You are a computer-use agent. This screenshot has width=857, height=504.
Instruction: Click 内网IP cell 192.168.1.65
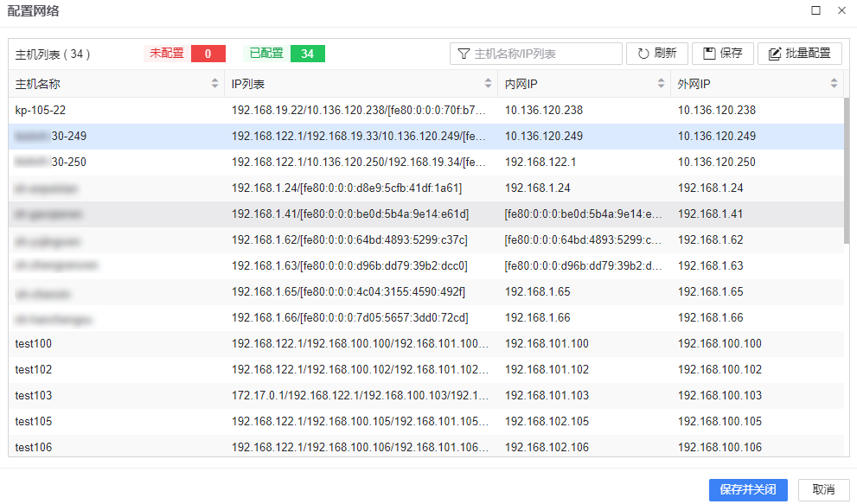click(537, 292)
